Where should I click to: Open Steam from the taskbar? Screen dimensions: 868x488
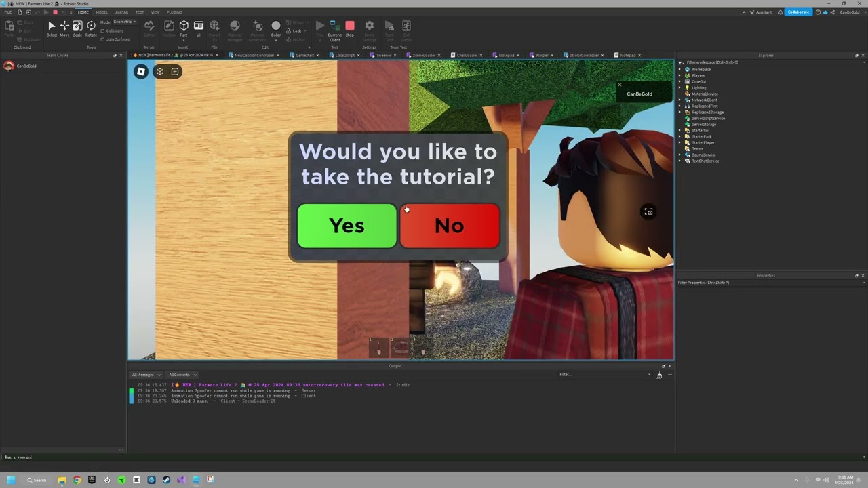pos(166,480)
